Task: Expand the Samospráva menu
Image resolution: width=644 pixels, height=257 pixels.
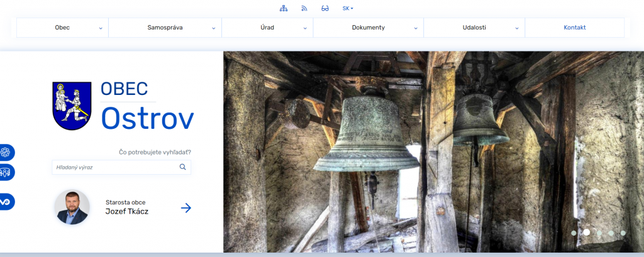Action: (x=165, y=28)
